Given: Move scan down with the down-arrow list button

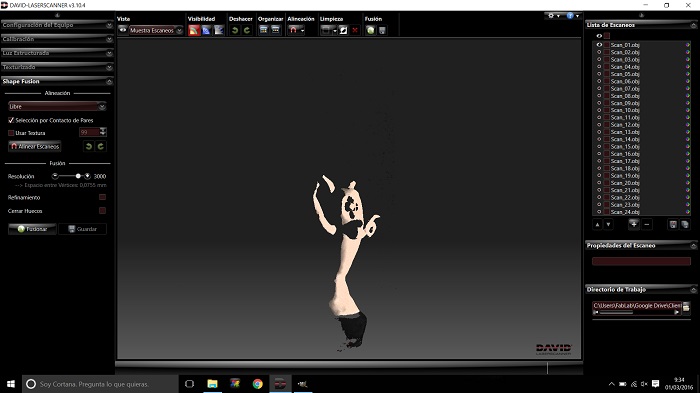Looking at the screenshot, I should coord(608,225).
